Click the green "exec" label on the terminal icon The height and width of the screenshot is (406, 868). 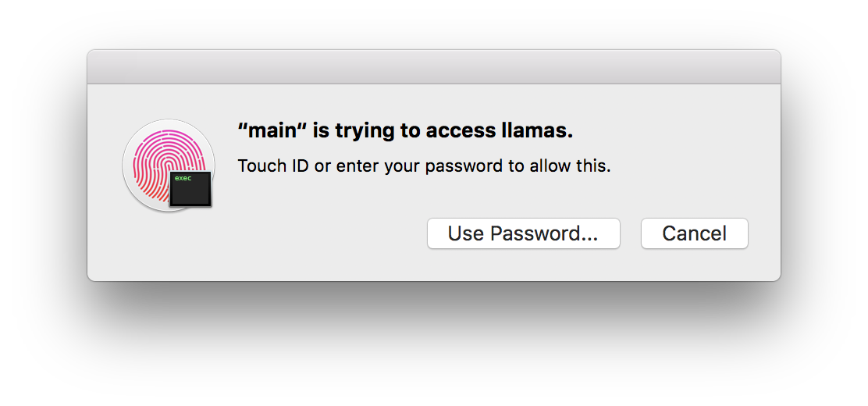(x=183, y=178)
